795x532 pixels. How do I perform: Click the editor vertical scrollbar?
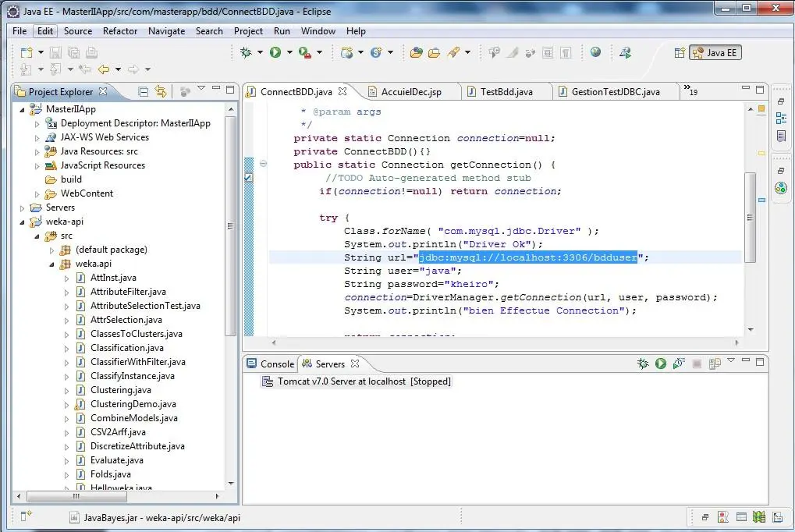751,218
